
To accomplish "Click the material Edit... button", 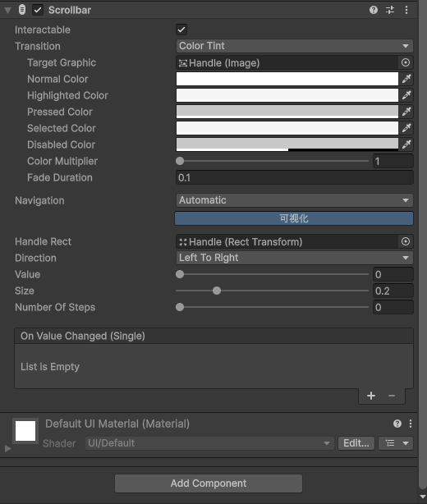I will (x=356, y=443).
